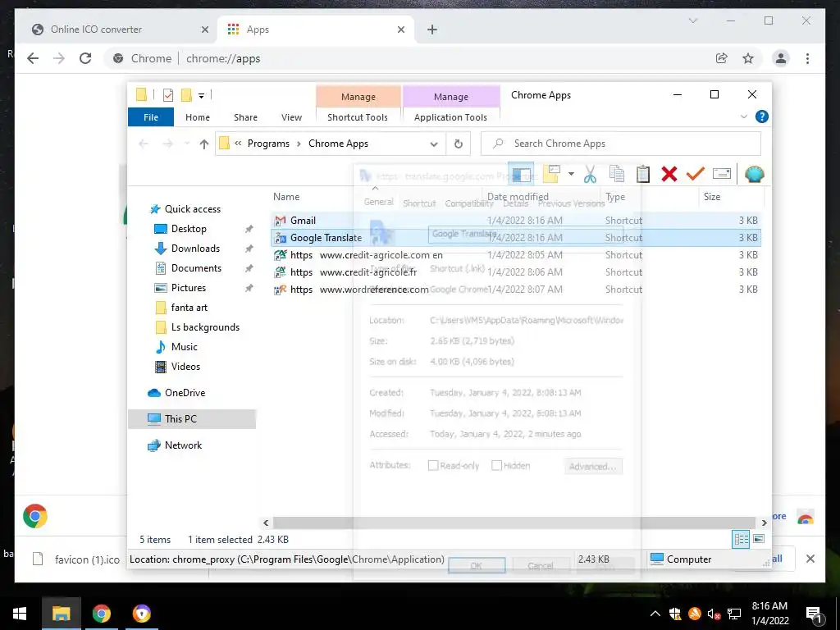
Task: Select the www.credit-agricole.fr shortcut
Action: [x=515, y=272]
